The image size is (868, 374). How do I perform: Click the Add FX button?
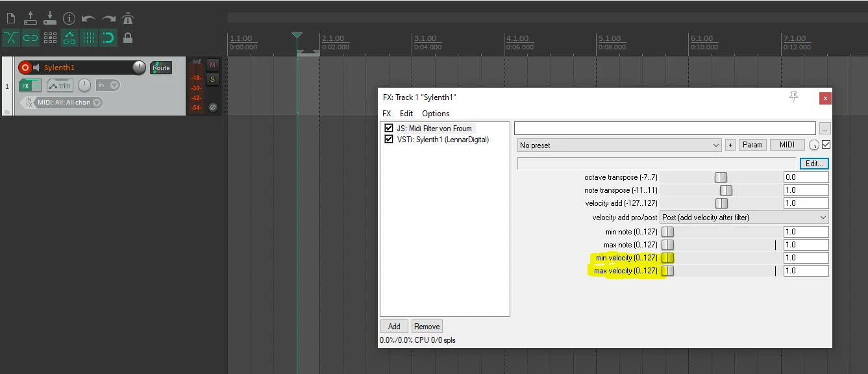coord(394,327)
